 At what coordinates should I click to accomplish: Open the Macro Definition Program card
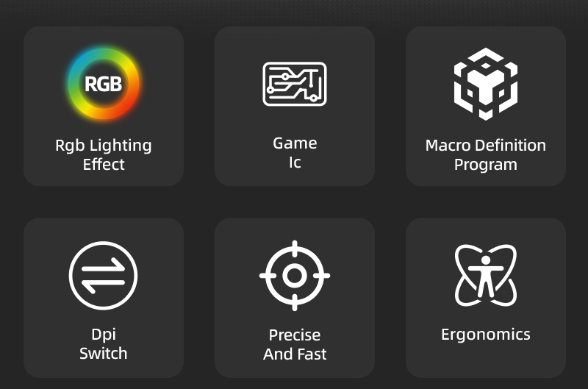pyautogui.click(x=486, y=106)
